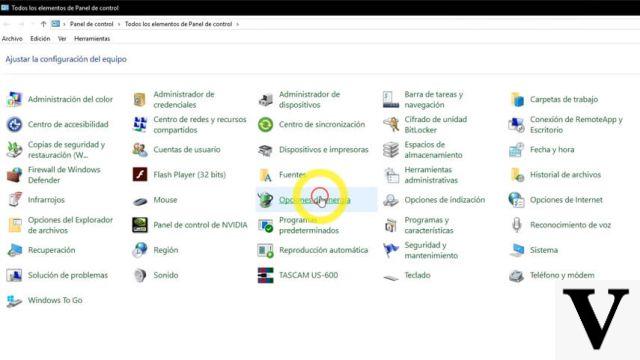Screen dimensions: 640x360
Task: Open the Archivo menu
Action: click(x=12, y=39)
